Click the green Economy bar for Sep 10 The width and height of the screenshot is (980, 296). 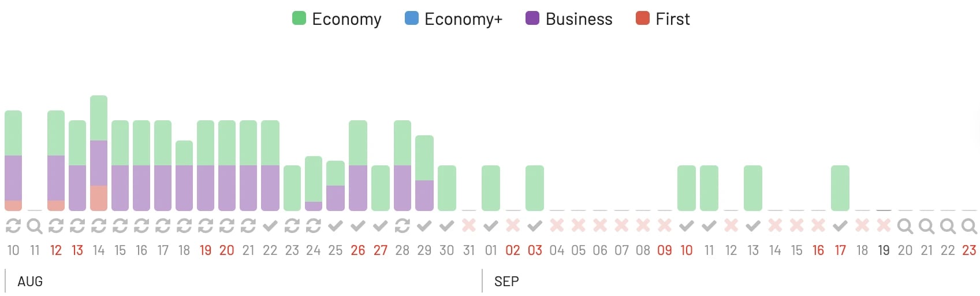(687, 188)
